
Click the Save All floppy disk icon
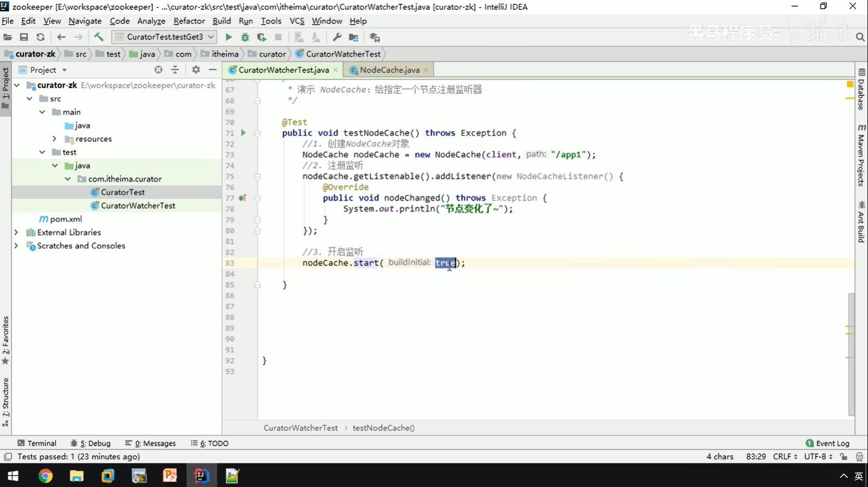[x=24, y=37]
